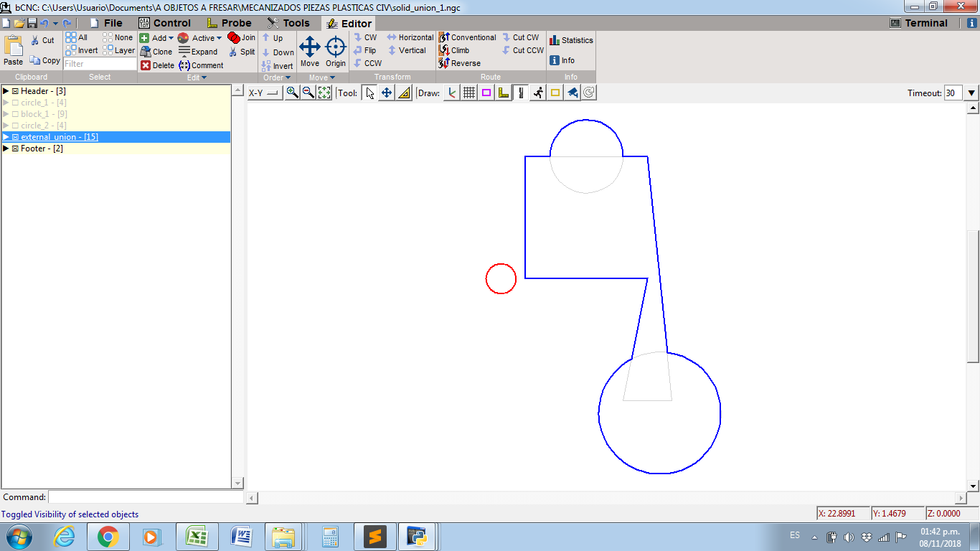
Task: Click the fit to screen icon
Action: coord(324,93)
